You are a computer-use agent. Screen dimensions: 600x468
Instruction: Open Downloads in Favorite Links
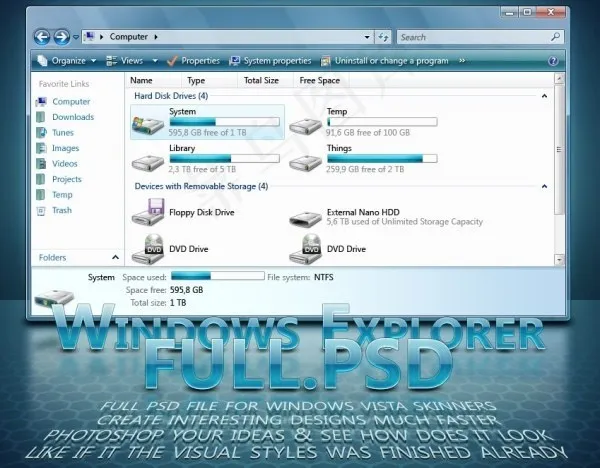pyautogui.click(x=73, y=117)
